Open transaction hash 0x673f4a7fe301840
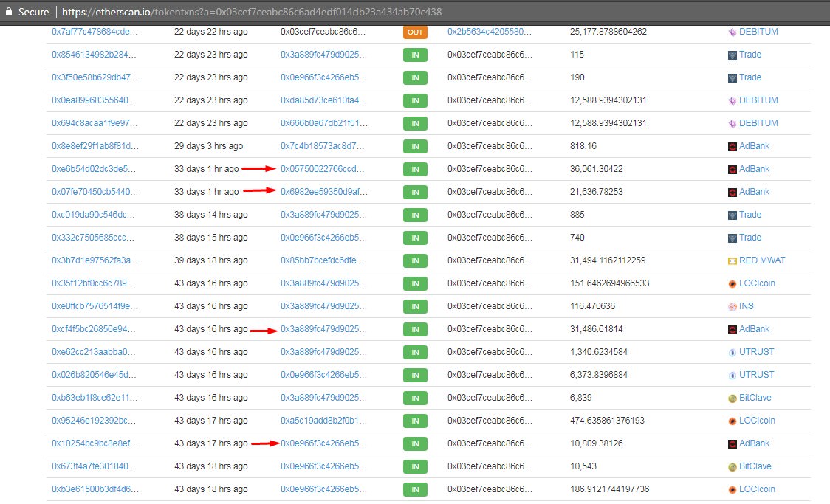 click(94, 466)
